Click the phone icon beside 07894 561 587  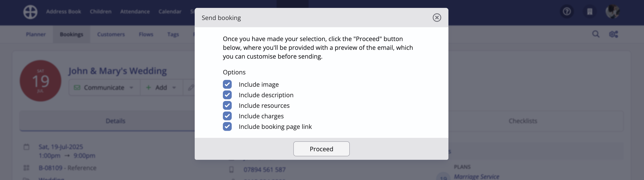[231, 169]
